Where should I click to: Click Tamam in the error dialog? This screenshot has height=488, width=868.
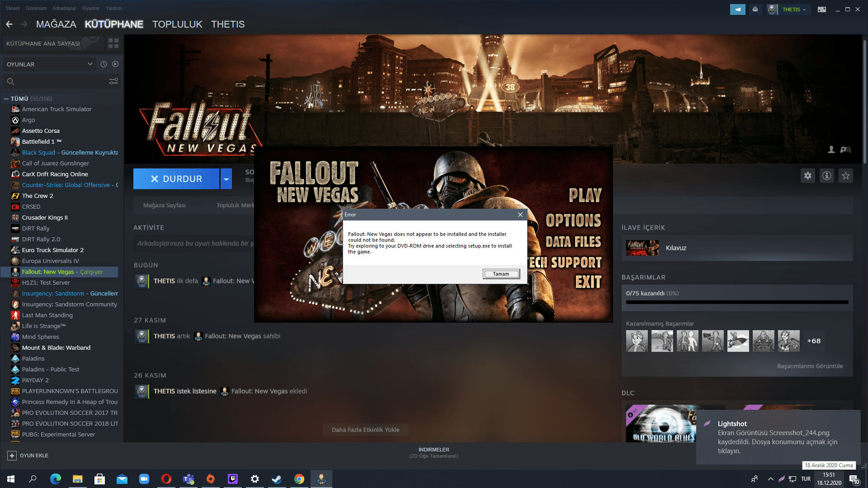pyautogui.click(x=501, y=274)
